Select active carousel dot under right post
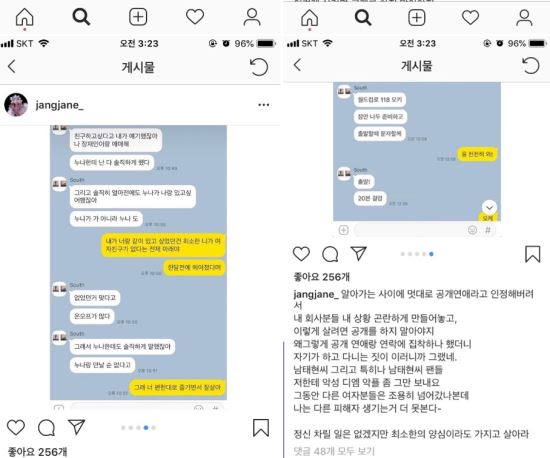 (431, 254)
